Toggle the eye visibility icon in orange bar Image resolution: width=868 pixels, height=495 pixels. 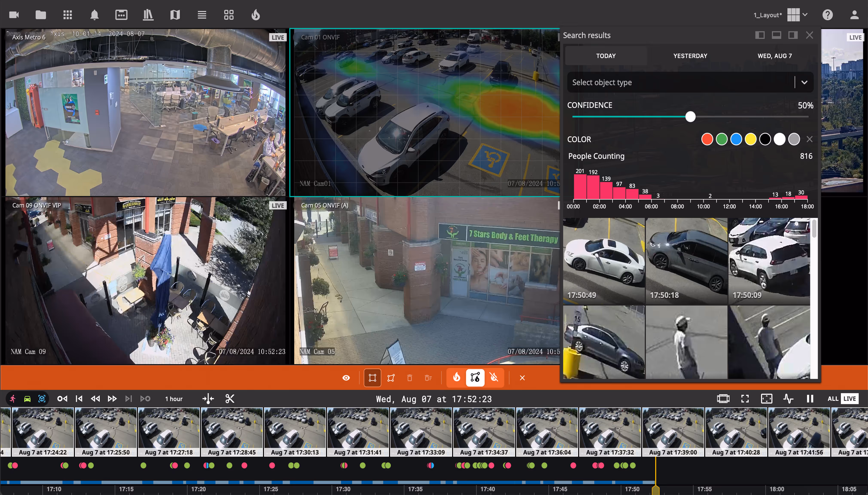pyautogui.click(x=346, y=378)
